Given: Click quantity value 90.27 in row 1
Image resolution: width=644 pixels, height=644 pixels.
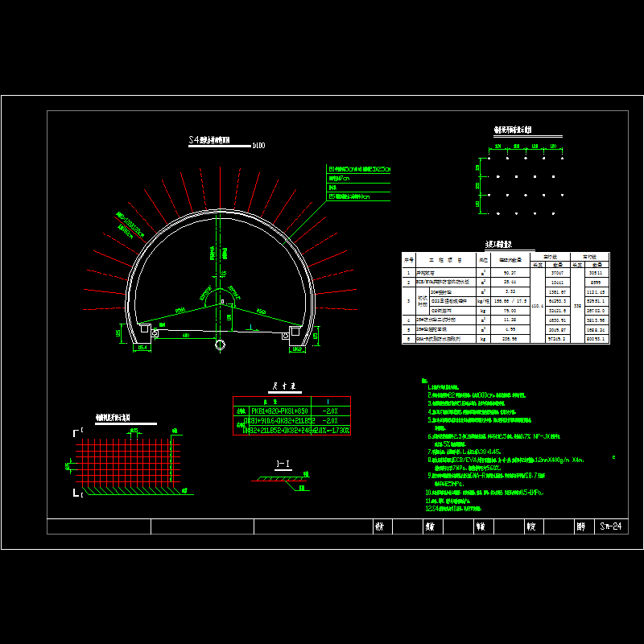Looking at the screenshot, I should 510,273.
